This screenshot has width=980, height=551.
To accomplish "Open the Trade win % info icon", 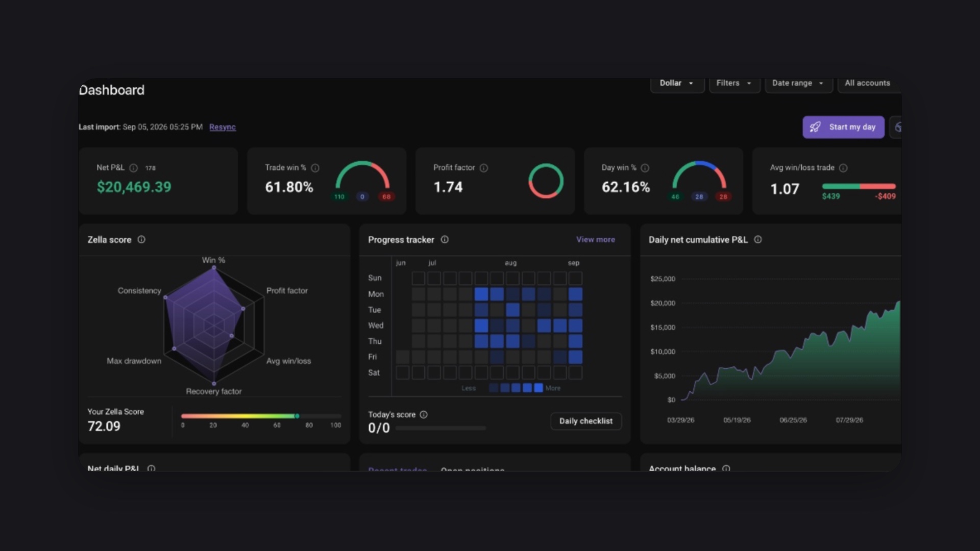I will pos(315,168).
